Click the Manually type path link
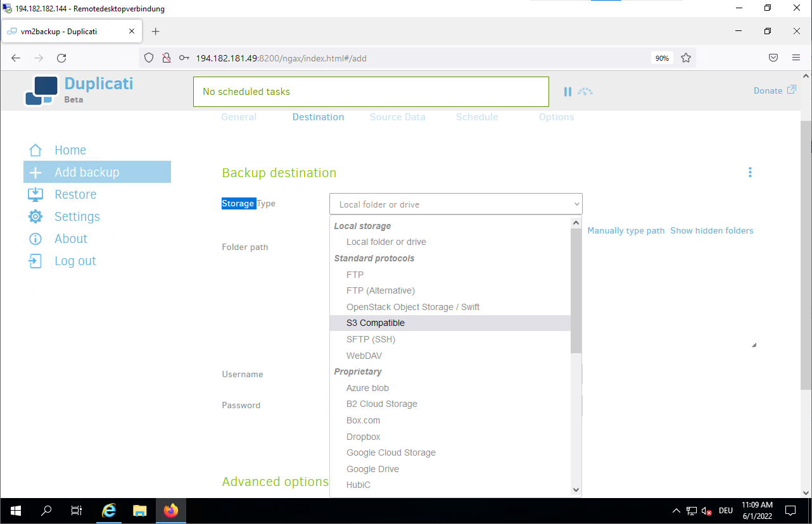The image size is (812, 524). pyautogui.click(x=626, y=230)
